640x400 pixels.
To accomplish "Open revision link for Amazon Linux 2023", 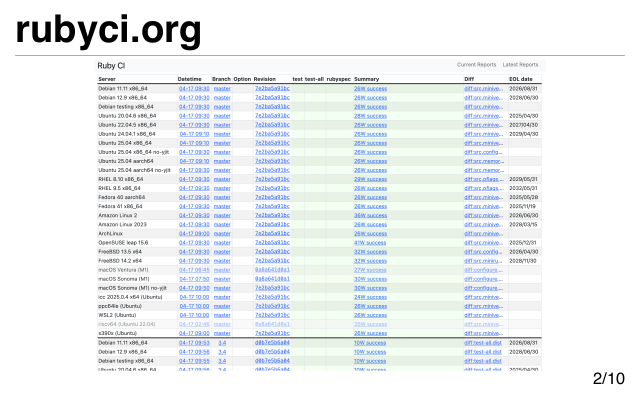I will (272, 224).
